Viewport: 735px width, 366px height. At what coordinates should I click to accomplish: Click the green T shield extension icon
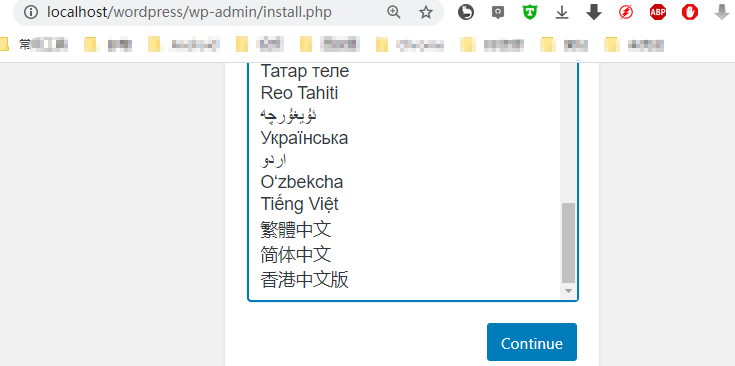click(530, 13)
